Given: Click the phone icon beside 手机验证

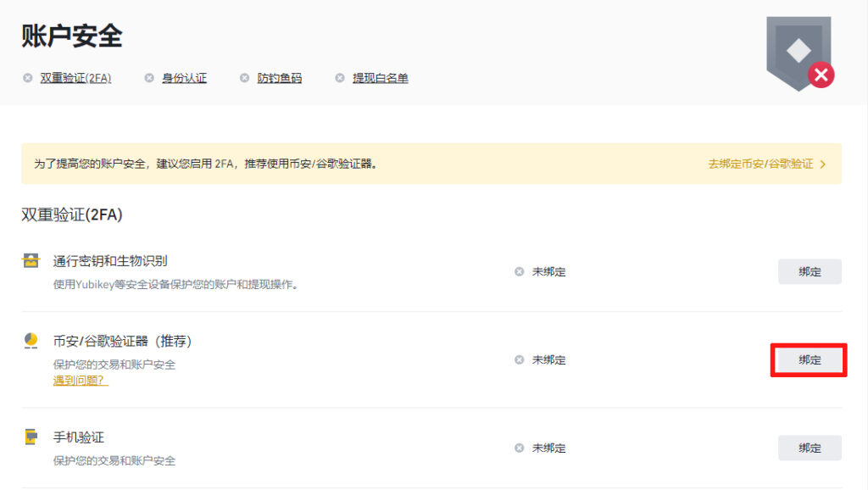Looking at the screenshot, I should tap(31, 437).
